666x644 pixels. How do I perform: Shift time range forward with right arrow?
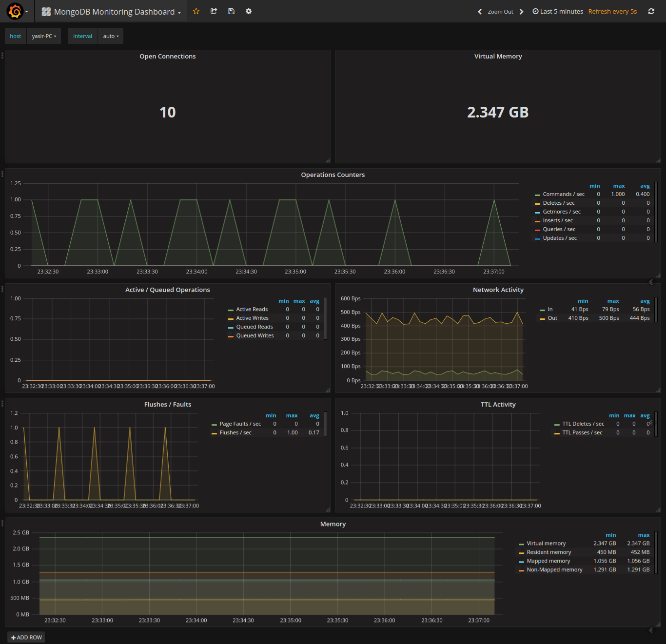coord(521,12)
